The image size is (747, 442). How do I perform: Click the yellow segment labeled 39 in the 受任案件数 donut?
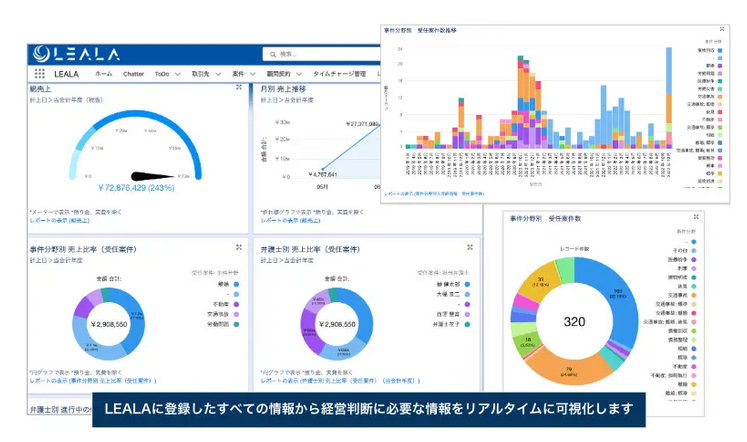point(541,281)
